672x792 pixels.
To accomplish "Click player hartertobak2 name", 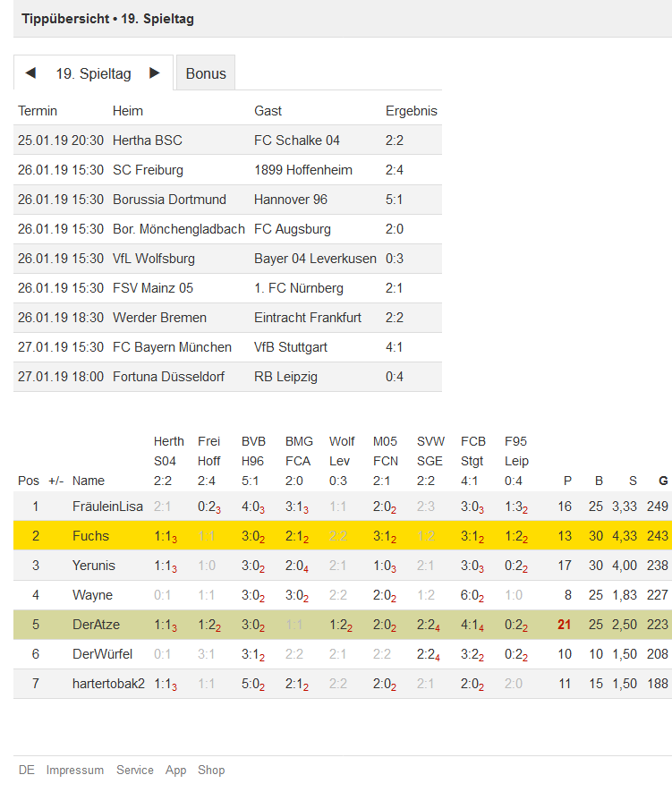I will (108, 684).
